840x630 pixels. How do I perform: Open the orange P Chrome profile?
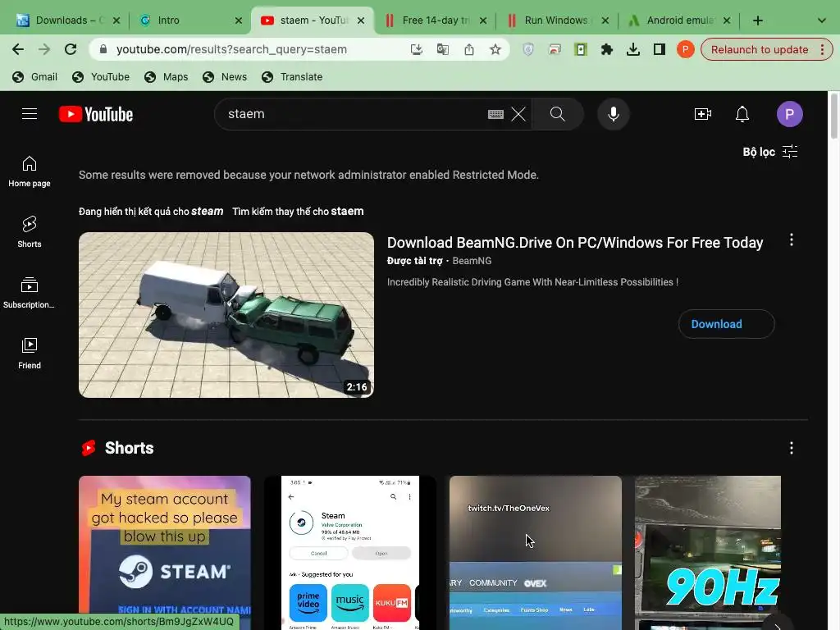click(685, 49)
